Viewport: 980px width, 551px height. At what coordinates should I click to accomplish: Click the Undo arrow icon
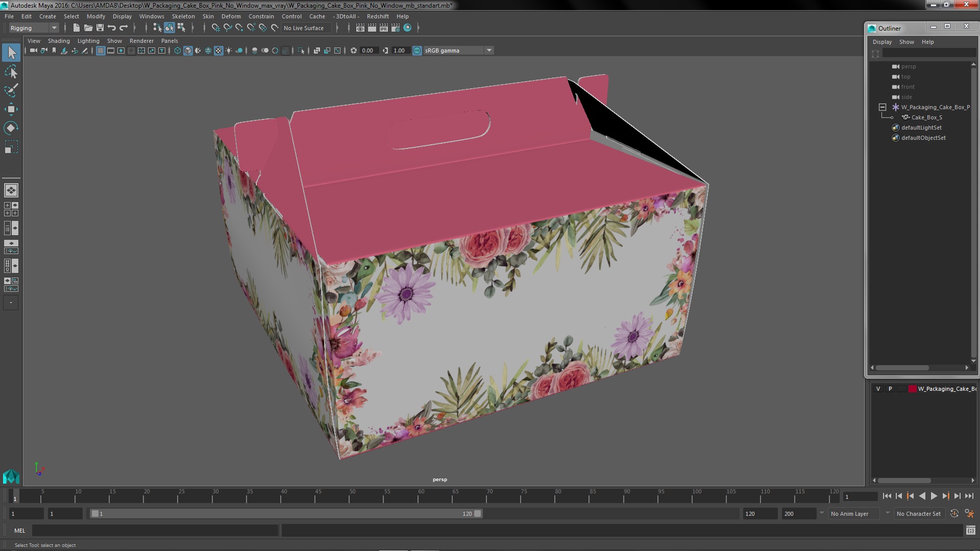112,28
